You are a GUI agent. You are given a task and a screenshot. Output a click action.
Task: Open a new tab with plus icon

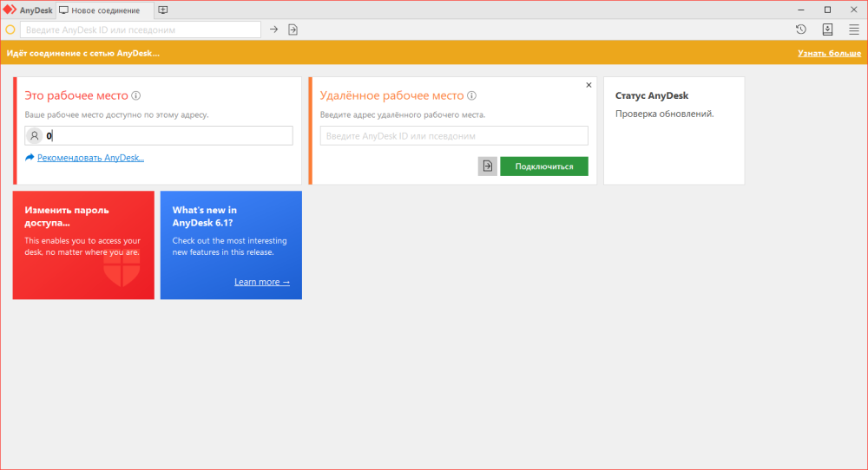pos(163,10)
